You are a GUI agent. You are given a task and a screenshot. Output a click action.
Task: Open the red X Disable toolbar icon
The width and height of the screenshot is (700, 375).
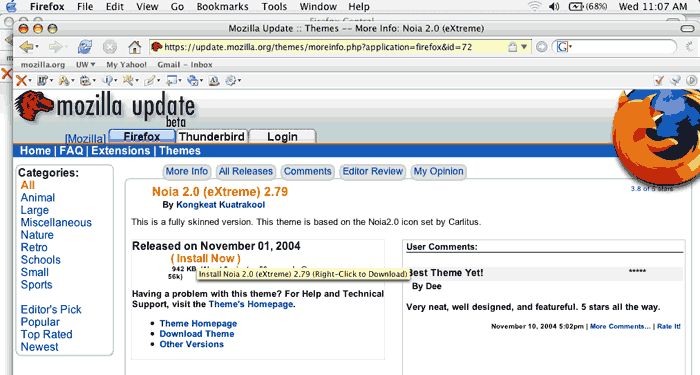point(21,80)
